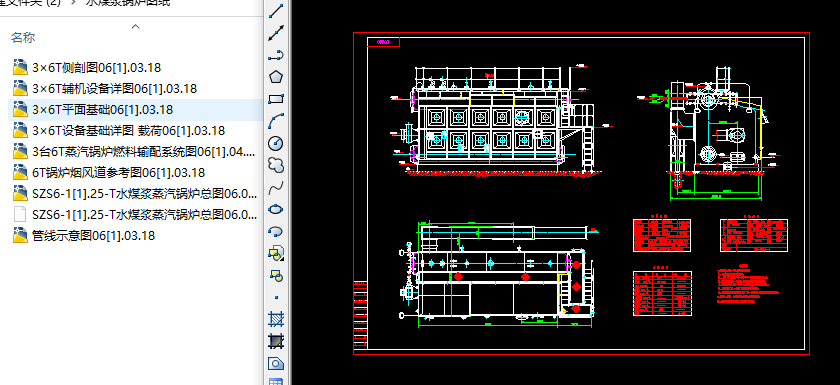This screenshot has width=840, height=385.
Task: Select the Circle tool
Action: click(x=275, y=143)
